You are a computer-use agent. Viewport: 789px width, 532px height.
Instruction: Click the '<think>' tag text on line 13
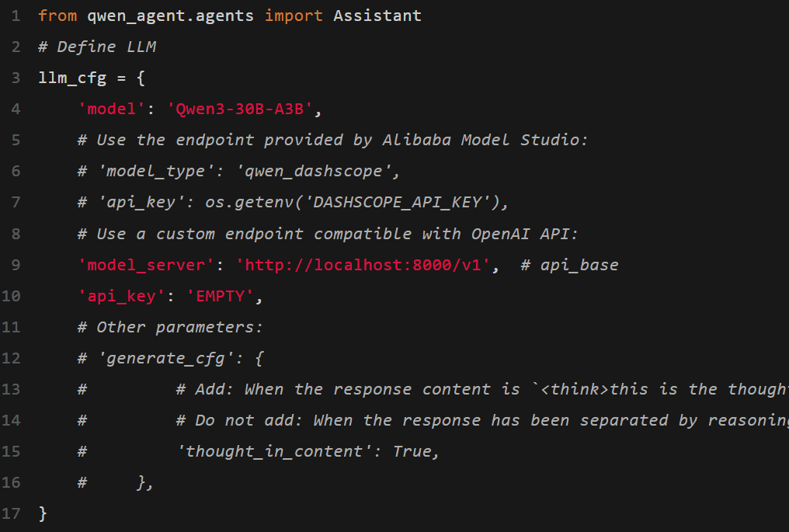pos(575,388)
